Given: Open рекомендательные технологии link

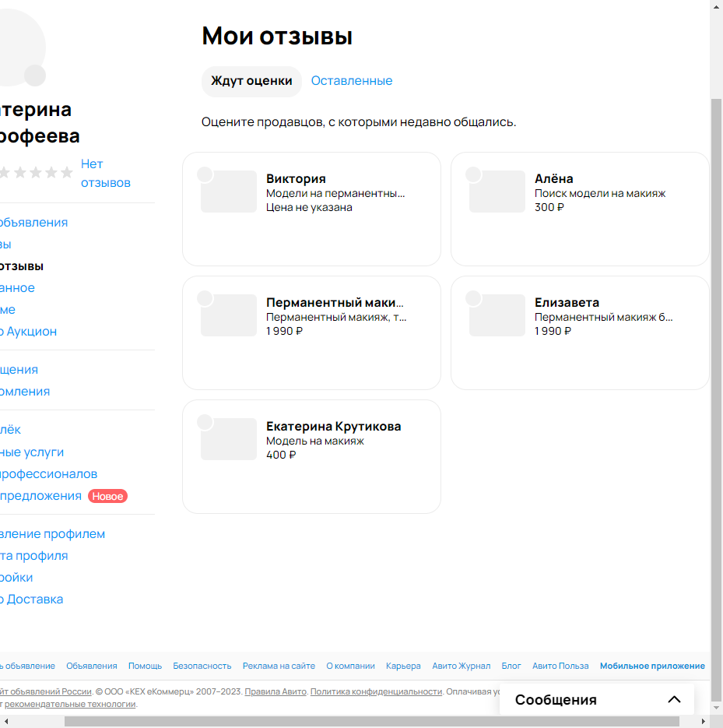Looking at the screenshot, I should [70, 704].
